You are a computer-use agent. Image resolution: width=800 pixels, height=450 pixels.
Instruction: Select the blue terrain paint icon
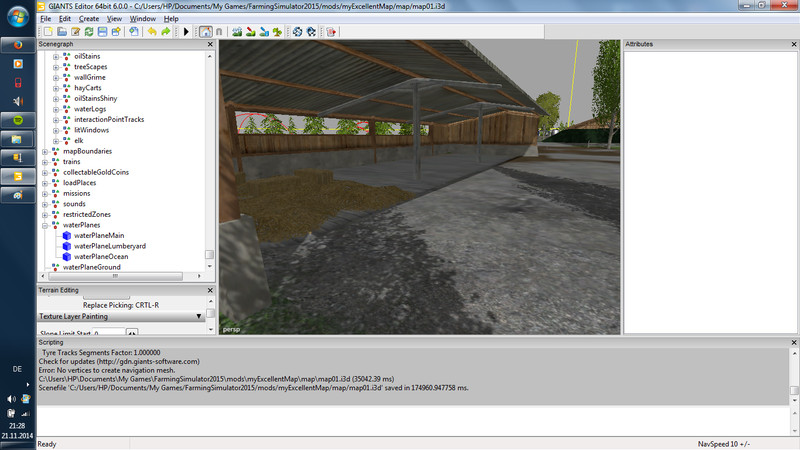click(x=264, y=32)
